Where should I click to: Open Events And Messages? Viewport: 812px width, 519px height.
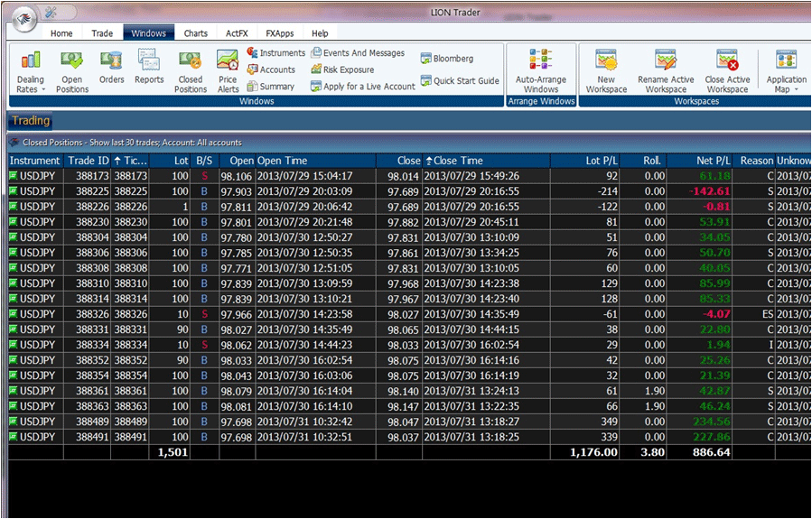358,52
